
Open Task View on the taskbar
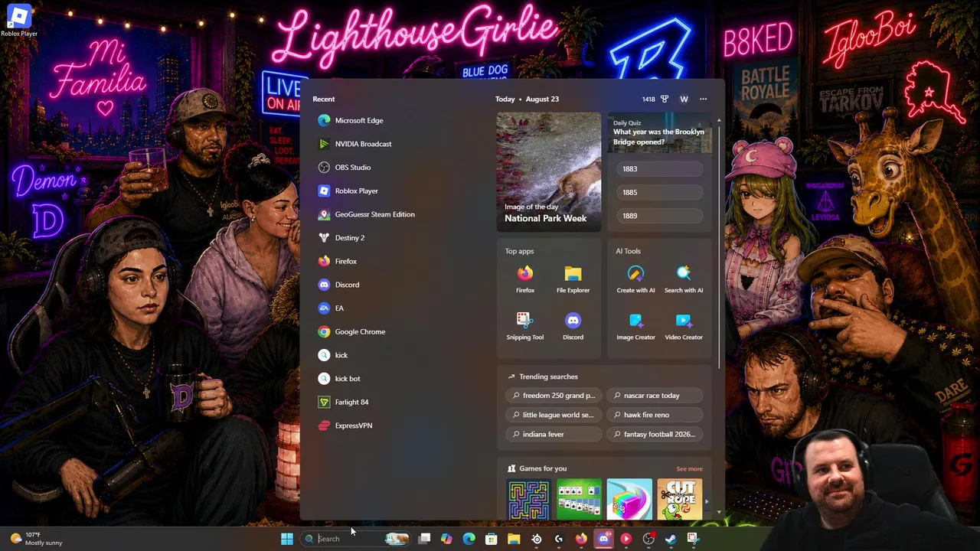point(424,539)
